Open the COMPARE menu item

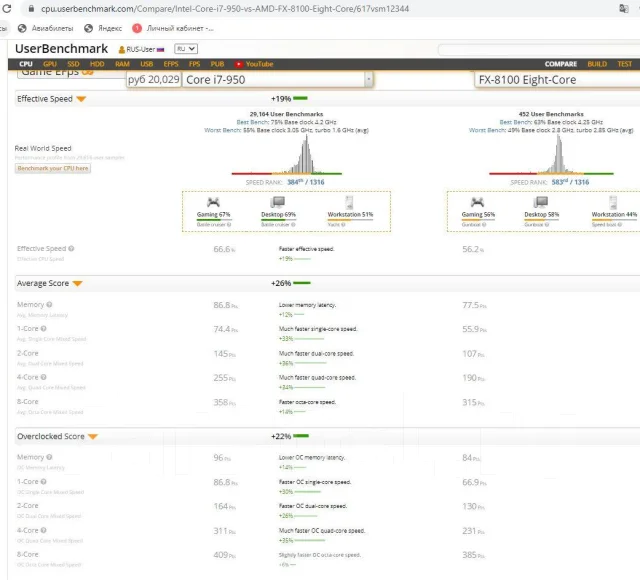pos(560,64)
